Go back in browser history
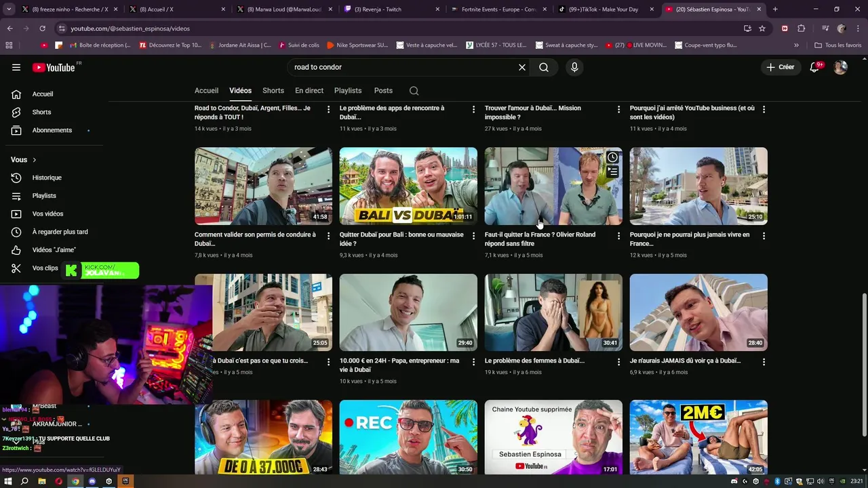Screen dimensions: 868x488 click(9, 28)
